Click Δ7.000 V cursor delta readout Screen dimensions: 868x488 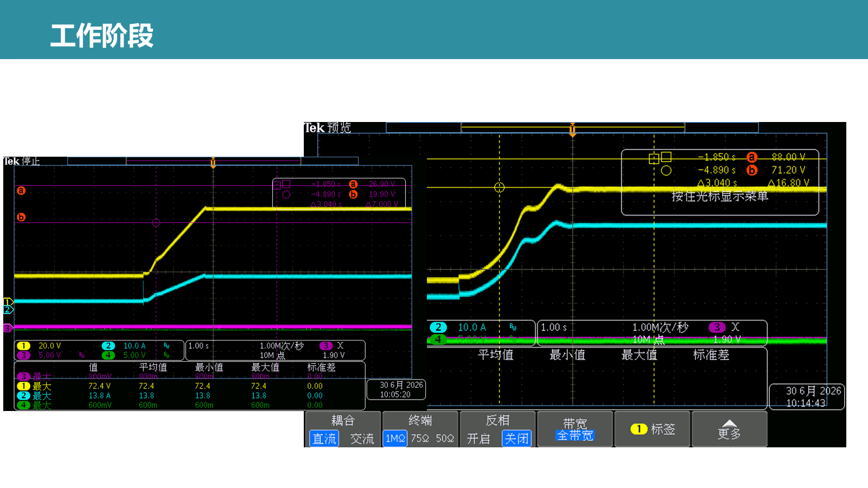click(382, 204)
